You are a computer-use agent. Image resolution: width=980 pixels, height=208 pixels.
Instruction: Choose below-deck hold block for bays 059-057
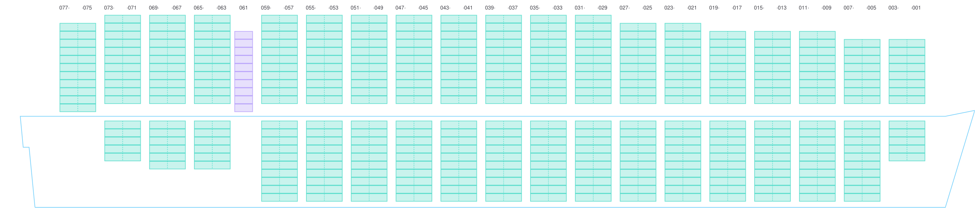[x=279, y=161]
